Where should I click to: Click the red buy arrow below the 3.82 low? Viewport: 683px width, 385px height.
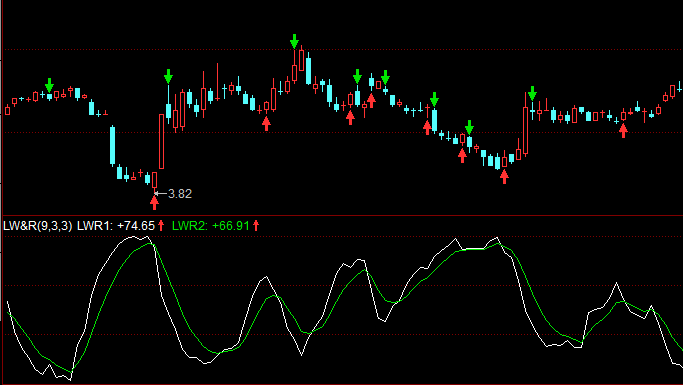(154, 203)
